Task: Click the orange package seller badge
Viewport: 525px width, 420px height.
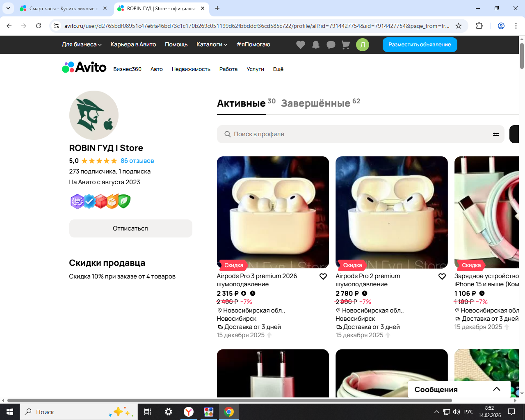Action: click(x=112, y=201)
